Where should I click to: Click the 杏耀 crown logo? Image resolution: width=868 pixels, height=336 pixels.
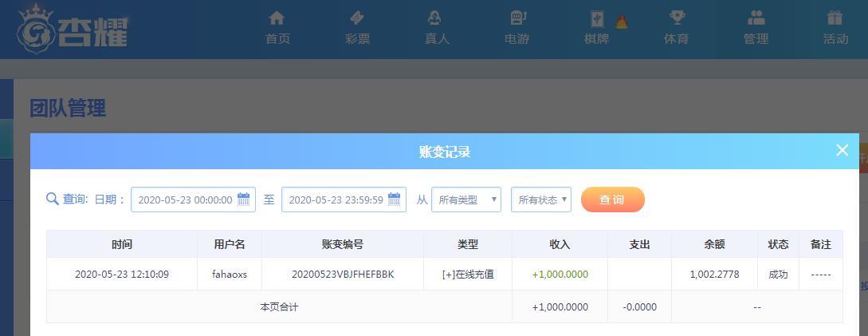72,29
